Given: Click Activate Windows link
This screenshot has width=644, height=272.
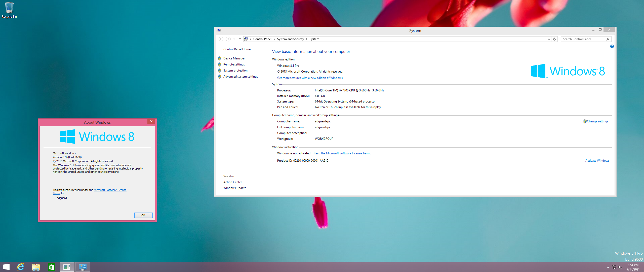Looking at the screenshot, I should [x=597, y=161].
